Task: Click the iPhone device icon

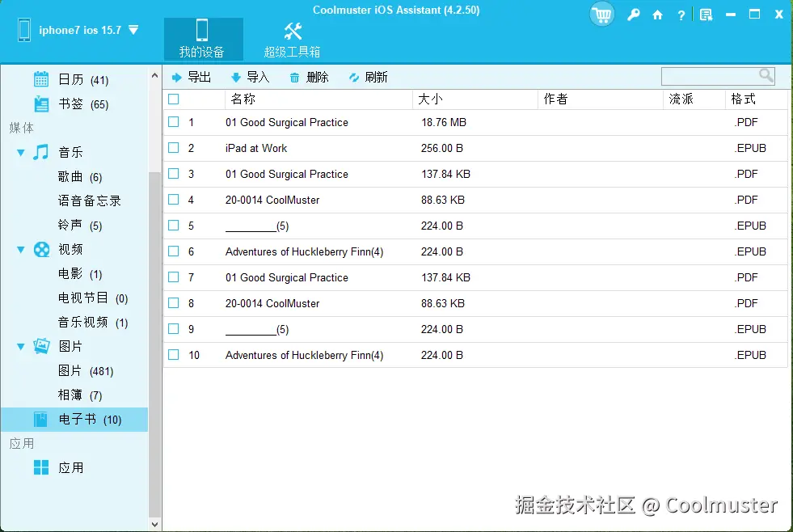Action: [23, 30]
